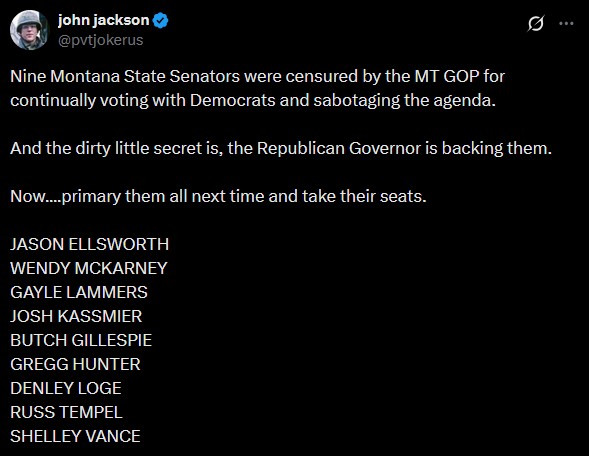
Task: Select the name JASON ELLSWORTH
Action: point(89,244)
